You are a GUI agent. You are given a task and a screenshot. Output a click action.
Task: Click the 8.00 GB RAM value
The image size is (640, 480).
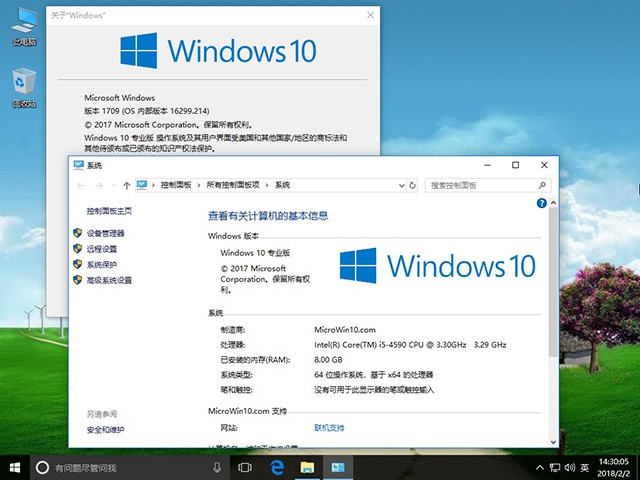pyautogui.click(x=328, y=360)
